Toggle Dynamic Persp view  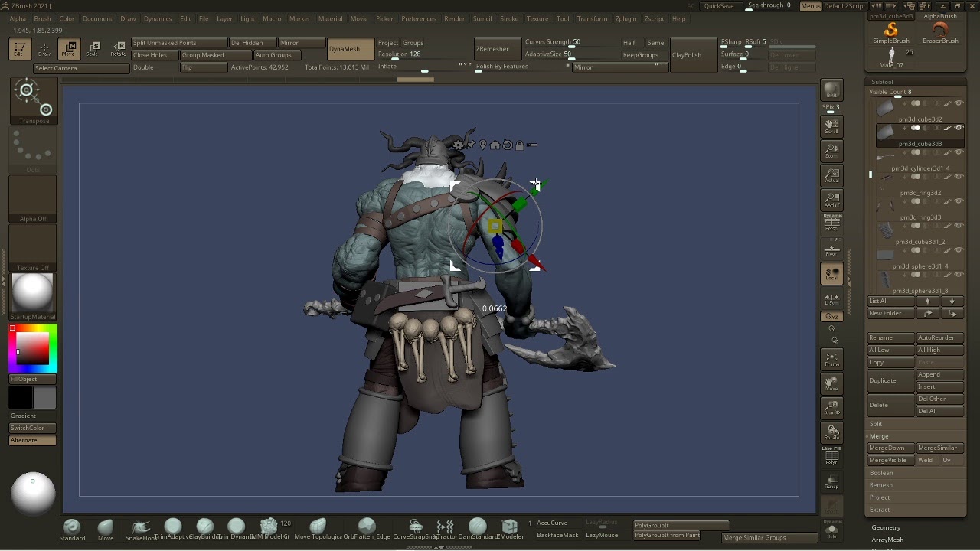click(x=831, y=223)
